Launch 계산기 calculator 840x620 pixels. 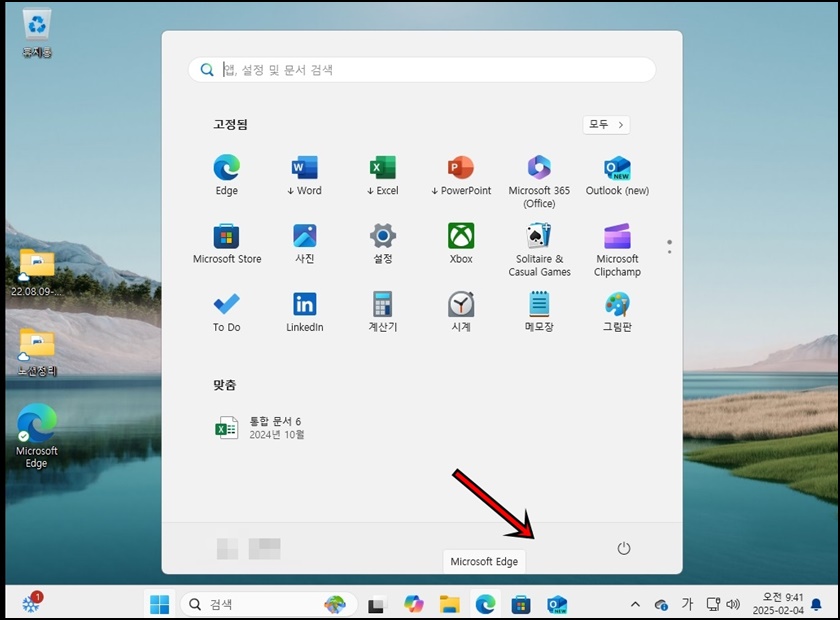[x=382, y=312]
